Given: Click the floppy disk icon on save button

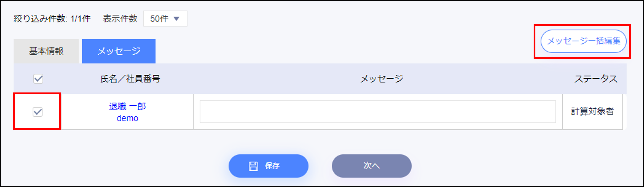Looking at the screenshot, I should coord(253,166).
